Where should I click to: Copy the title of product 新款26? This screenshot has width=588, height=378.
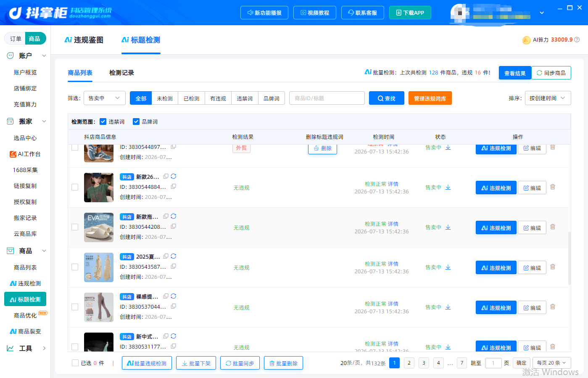point(166,177)
